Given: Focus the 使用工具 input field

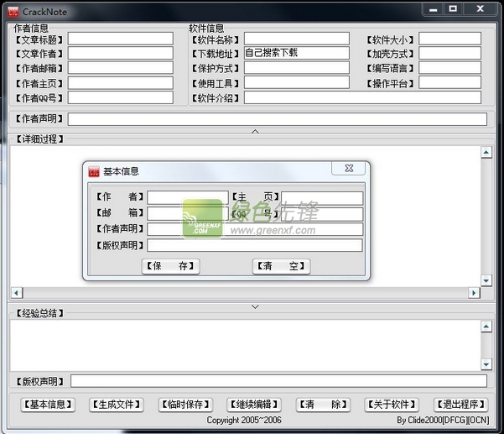Looking at the screenshot, I should tap(297, 82).
